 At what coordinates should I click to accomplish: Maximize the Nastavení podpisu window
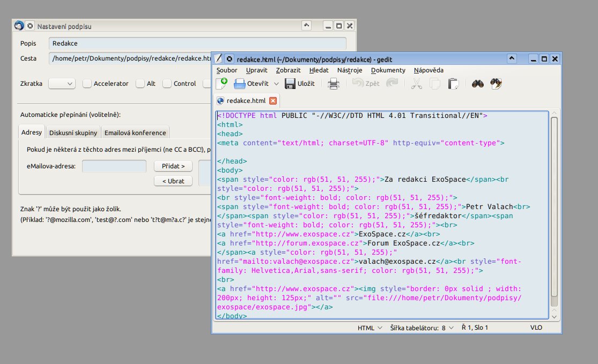338,26
